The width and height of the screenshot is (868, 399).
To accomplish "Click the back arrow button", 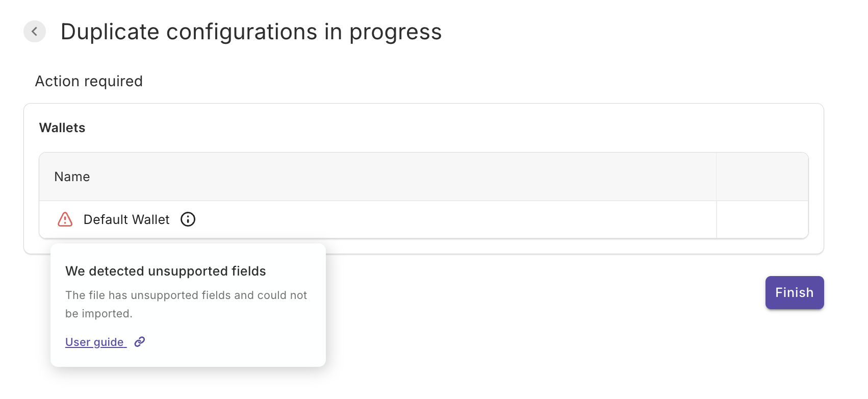I will (x=35, y=32).
